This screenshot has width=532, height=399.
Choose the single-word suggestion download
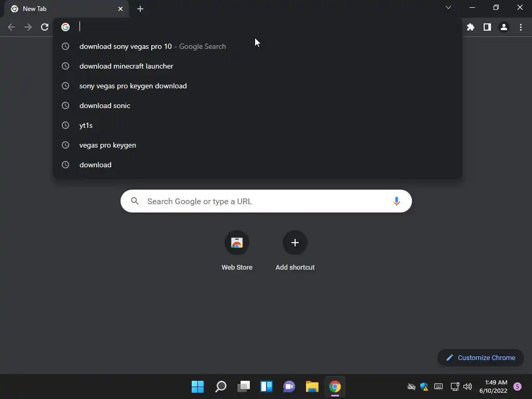(258, 165)
